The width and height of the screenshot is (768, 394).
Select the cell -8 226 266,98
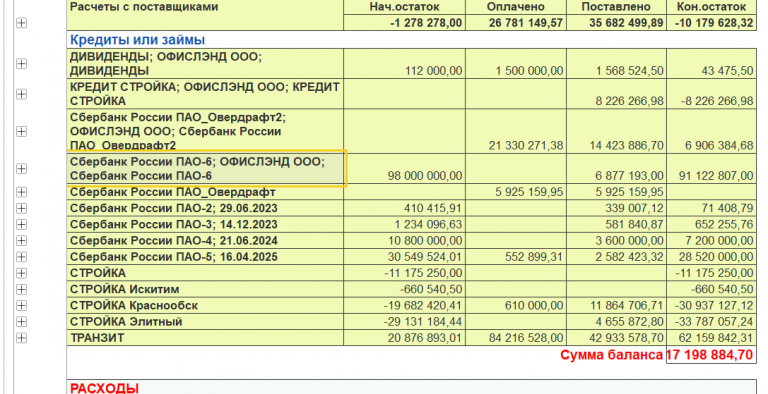711,94
